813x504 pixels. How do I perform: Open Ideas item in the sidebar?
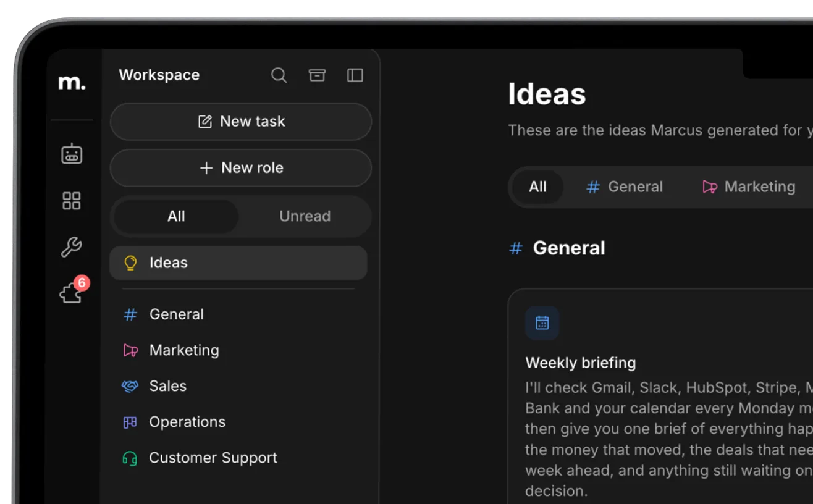238,262
